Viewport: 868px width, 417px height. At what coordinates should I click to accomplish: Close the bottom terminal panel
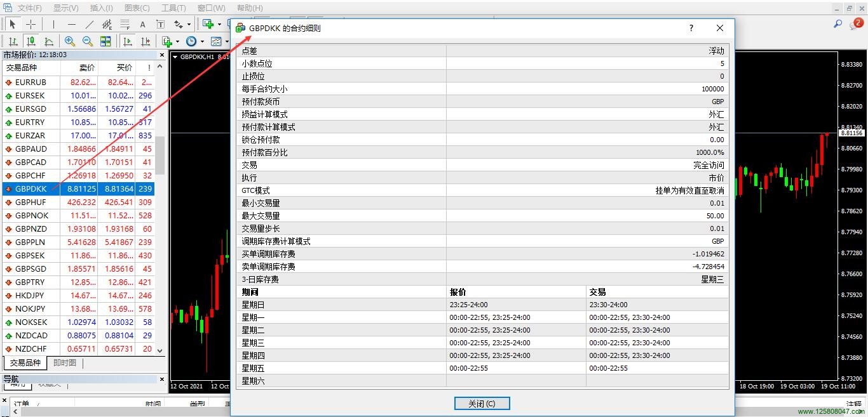[x=5, y=401]
